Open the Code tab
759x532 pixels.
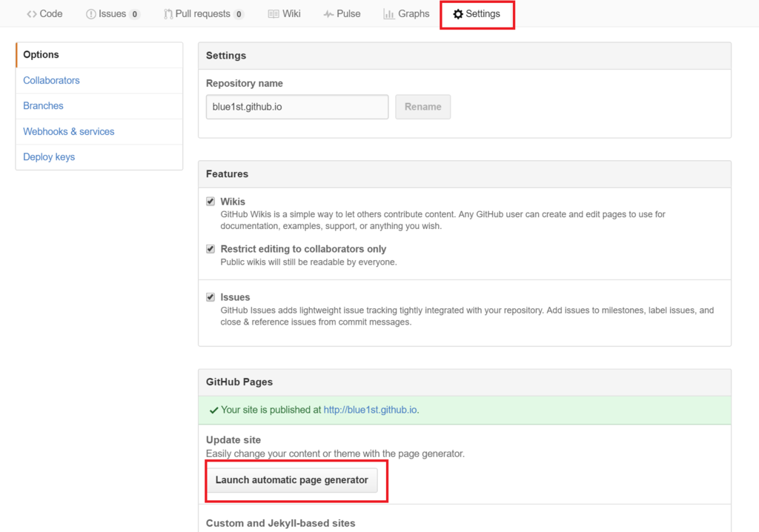point(44,14)
